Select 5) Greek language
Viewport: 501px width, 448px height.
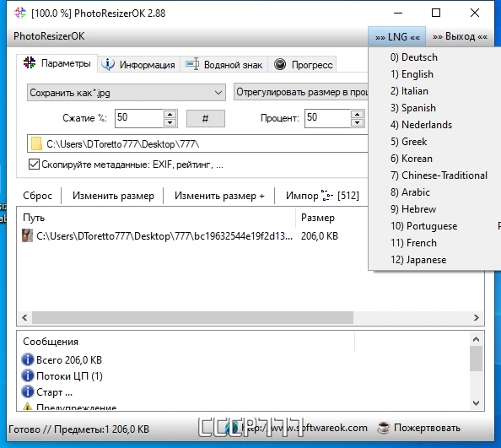click(434, 142)
